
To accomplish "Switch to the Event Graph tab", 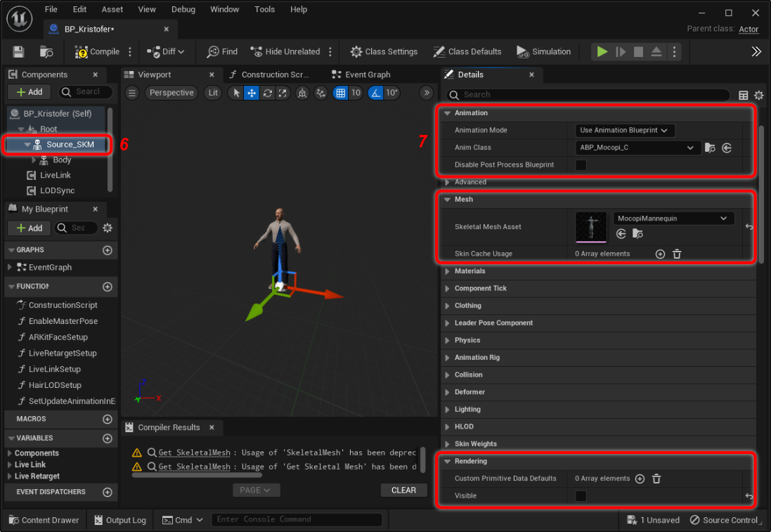I will click(x=367, y=74).
